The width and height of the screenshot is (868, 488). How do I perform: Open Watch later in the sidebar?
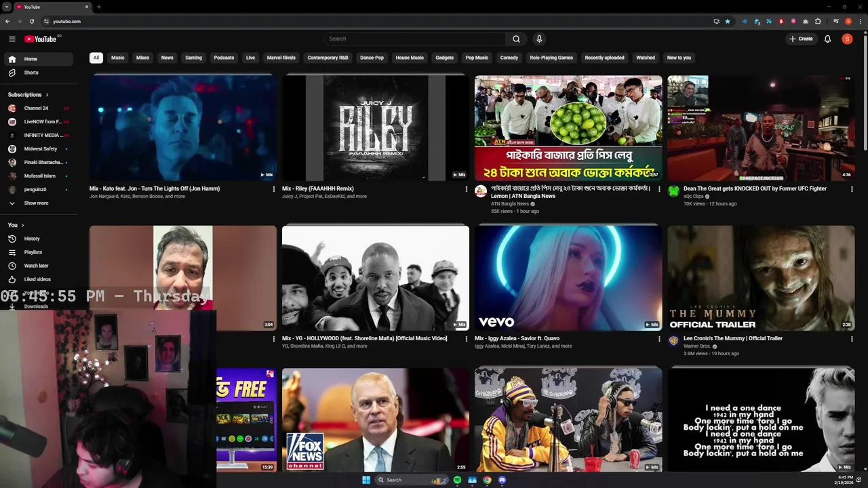click(39, 266)
